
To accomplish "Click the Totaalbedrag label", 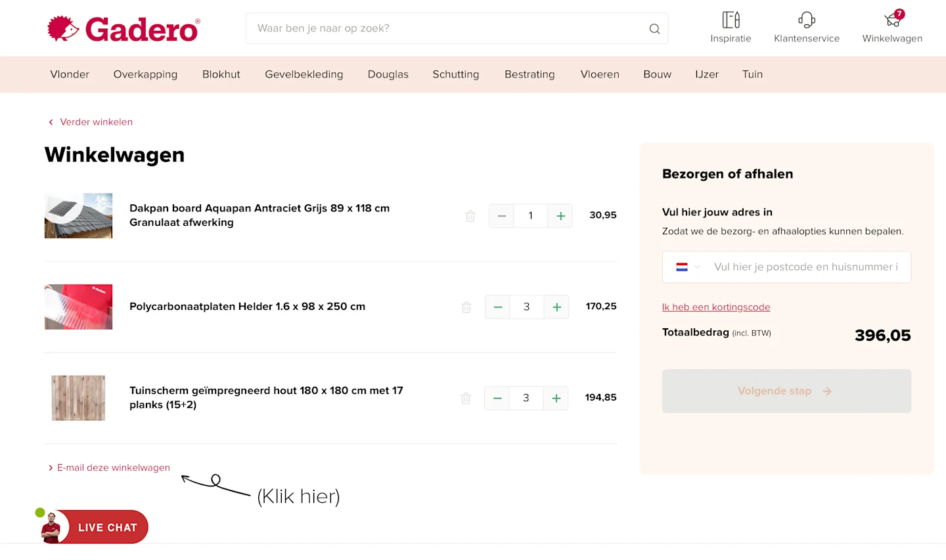I will coord(696,333).
